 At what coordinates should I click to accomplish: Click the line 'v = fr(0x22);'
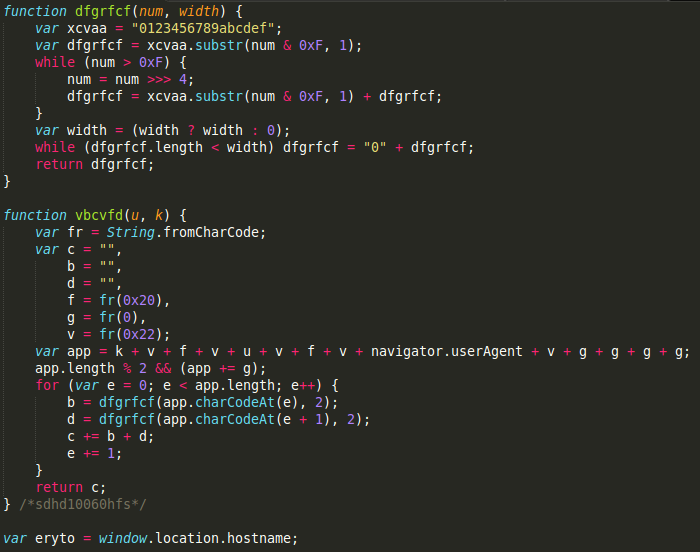119,334
